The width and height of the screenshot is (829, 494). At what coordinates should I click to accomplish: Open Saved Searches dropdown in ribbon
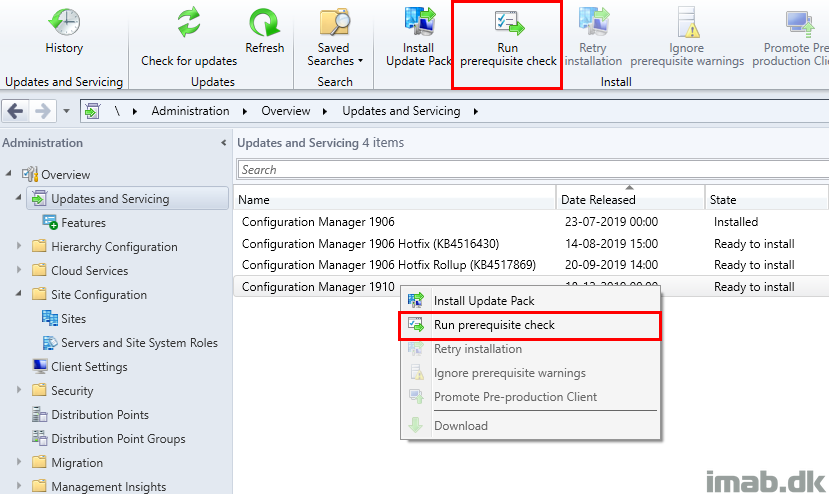coord(334,37)
